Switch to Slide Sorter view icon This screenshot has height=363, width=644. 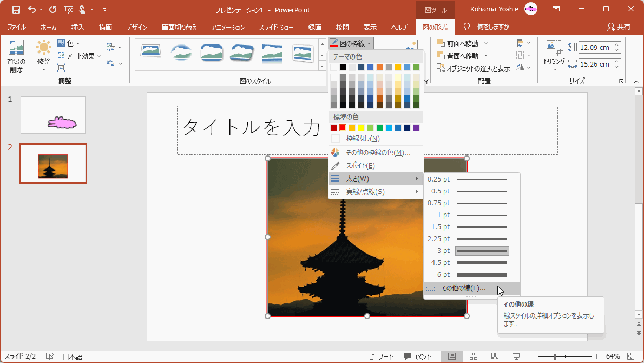click(473, 356)
